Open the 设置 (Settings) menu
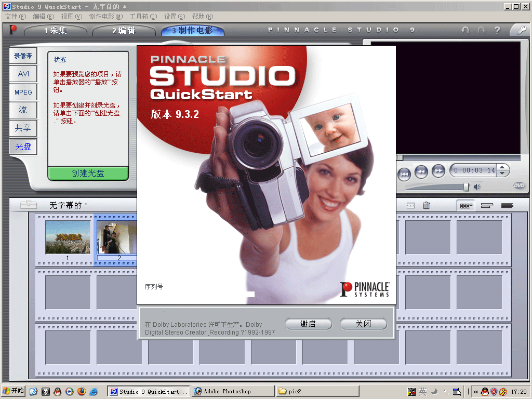Viewport: 532px width, 399px height. pyautogui.click(x=175, y=16)
